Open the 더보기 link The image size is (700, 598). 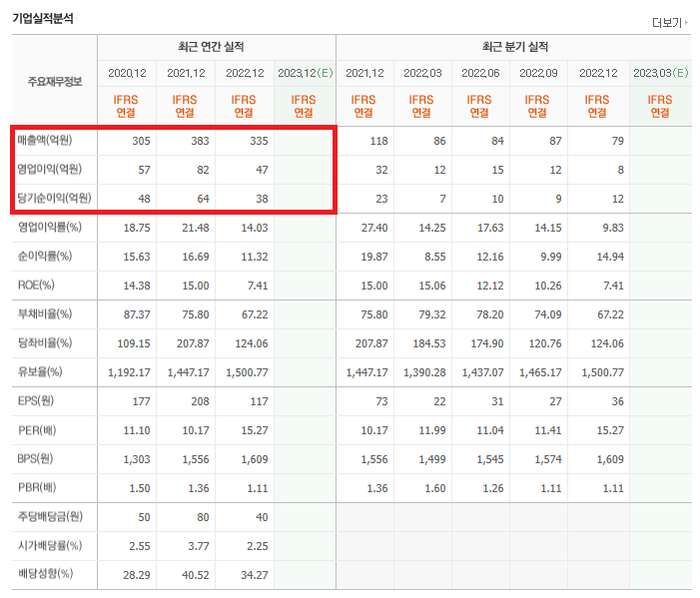click(667, 22)
